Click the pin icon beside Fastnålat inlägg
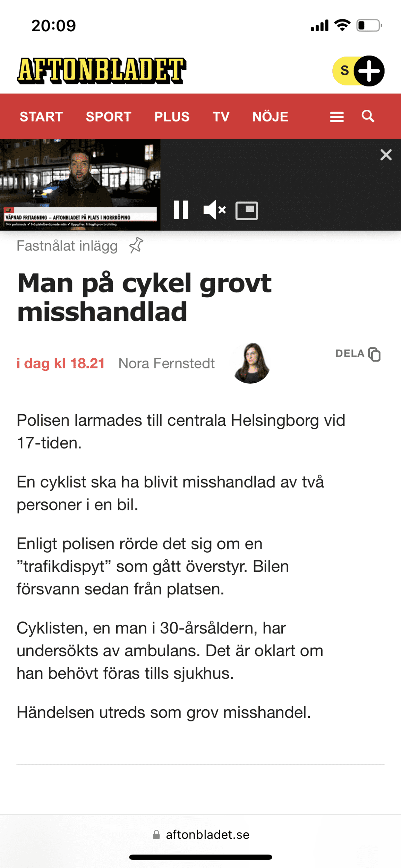The image size is (401, 868). tap(136, 245)
